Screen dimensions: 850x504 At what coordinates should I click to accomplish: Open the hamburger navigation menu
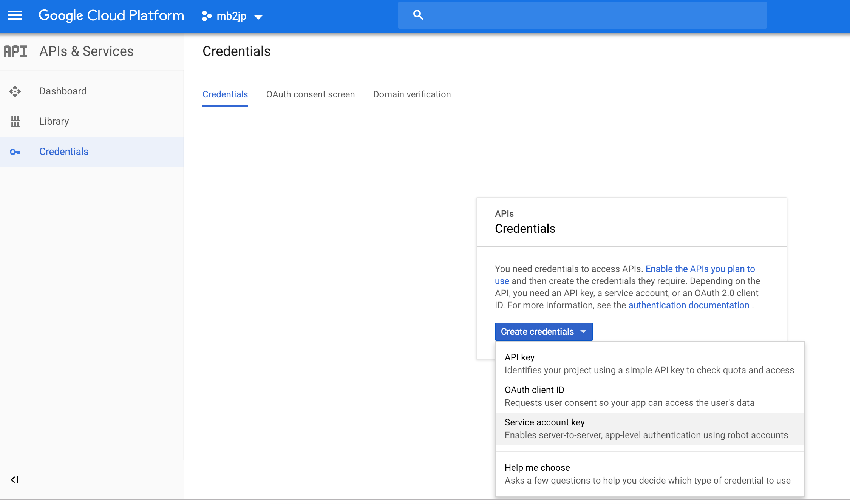point(15,15)
